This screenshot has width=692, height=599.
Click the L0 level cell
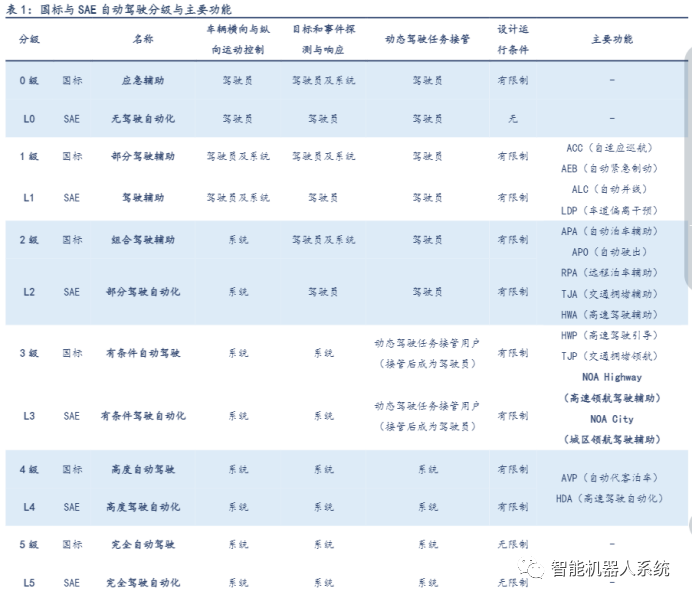coord(29,119)
